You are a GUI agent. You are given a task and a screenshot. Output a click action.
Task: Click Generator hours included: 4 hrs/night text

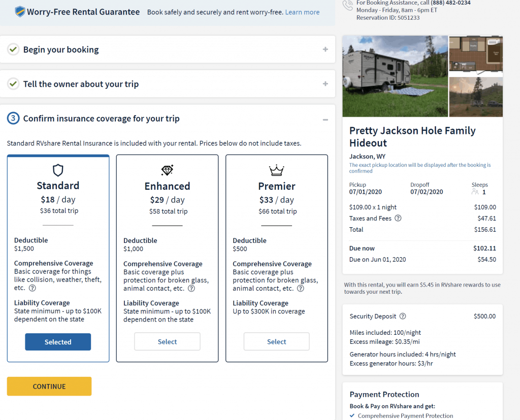403,355
